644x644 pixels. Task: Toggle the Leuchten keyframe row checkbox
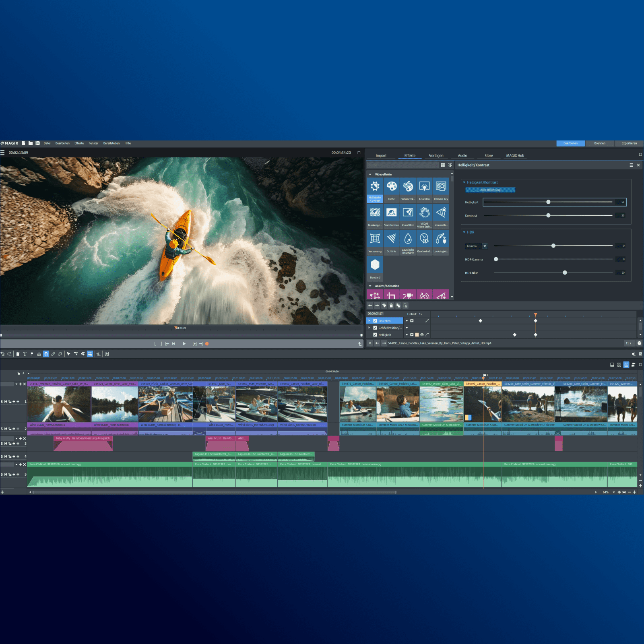click(x=375, y=321)
